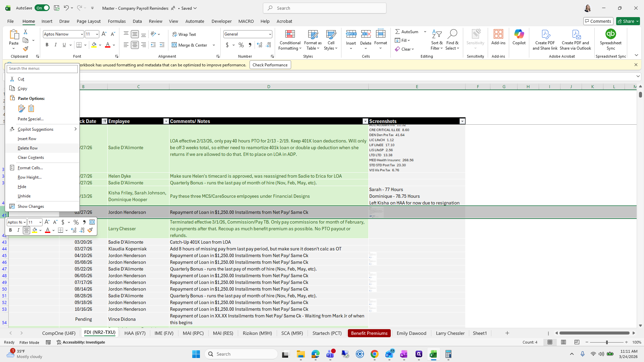Image resolution: width=644 pixels, height=362 pixels.
Task: Click the Search the menus field
Action: point(42,68)
